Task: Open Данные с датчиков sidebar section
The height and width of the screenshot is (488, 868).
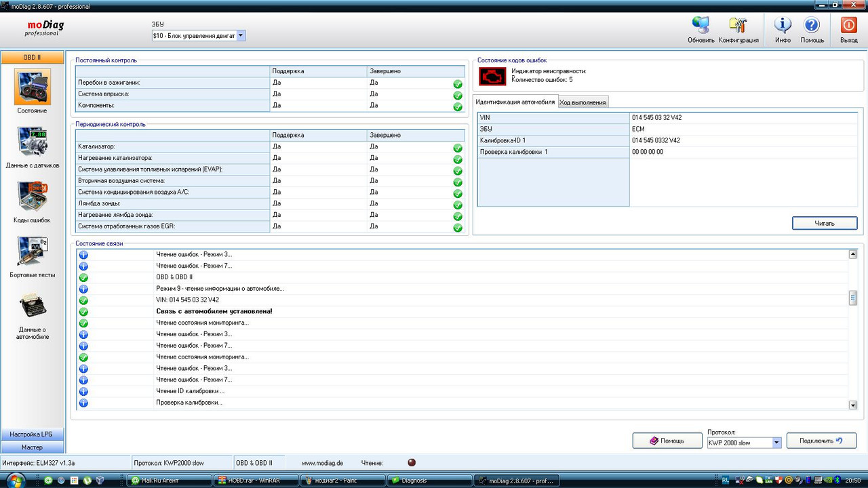Action: click(x=32, y=142)
